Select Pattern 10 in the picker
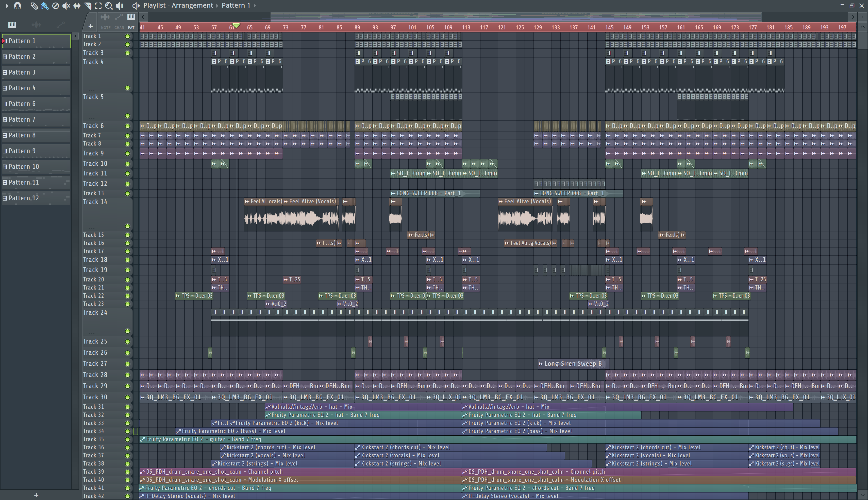This screenshot has width=868, height=500. coord(36,167)
